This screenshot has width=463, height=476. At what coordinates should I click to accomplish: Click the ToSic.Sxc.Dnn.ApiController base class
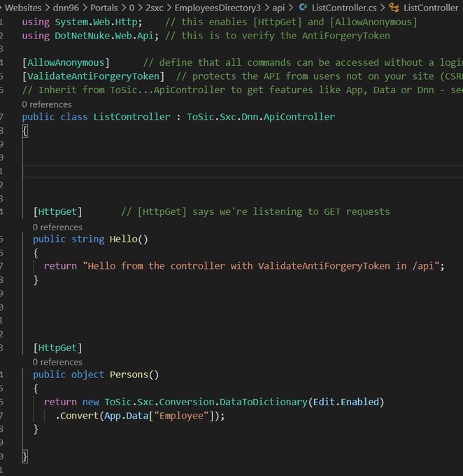(x=261, y=117)
